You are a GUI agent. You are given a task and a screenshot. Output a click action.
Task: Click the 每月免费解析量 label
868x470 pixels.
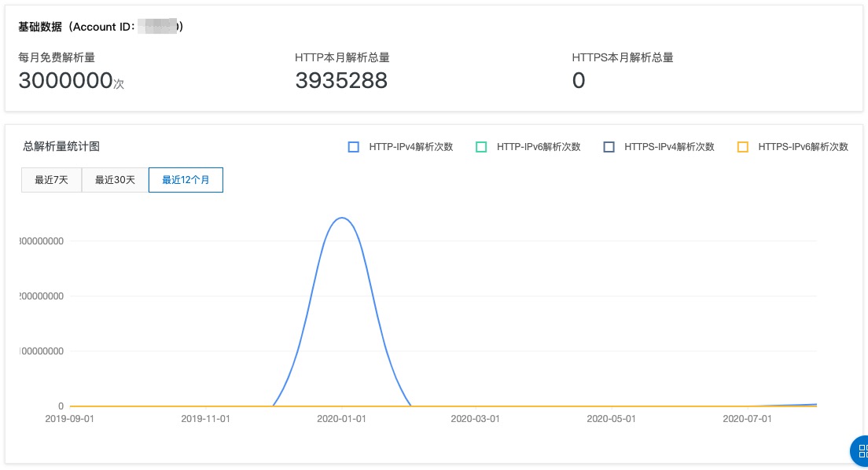coord(57,57)
